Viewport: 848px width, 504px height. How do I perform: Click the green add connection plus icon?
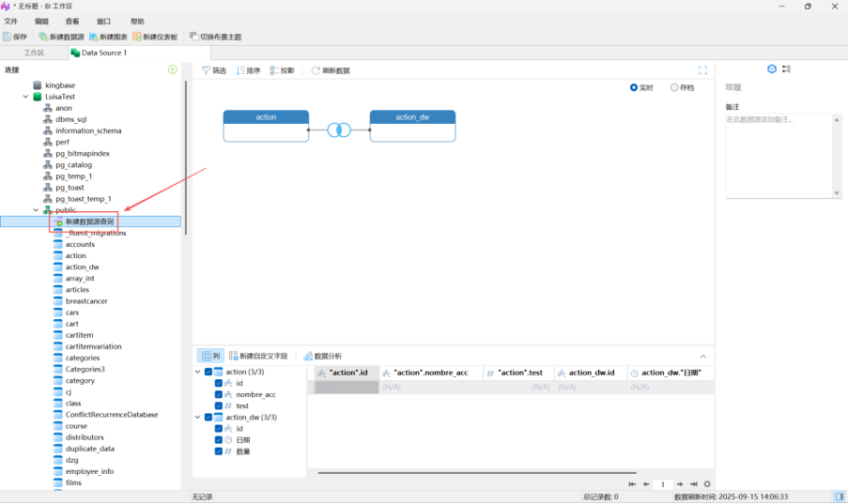click(172, 69)
